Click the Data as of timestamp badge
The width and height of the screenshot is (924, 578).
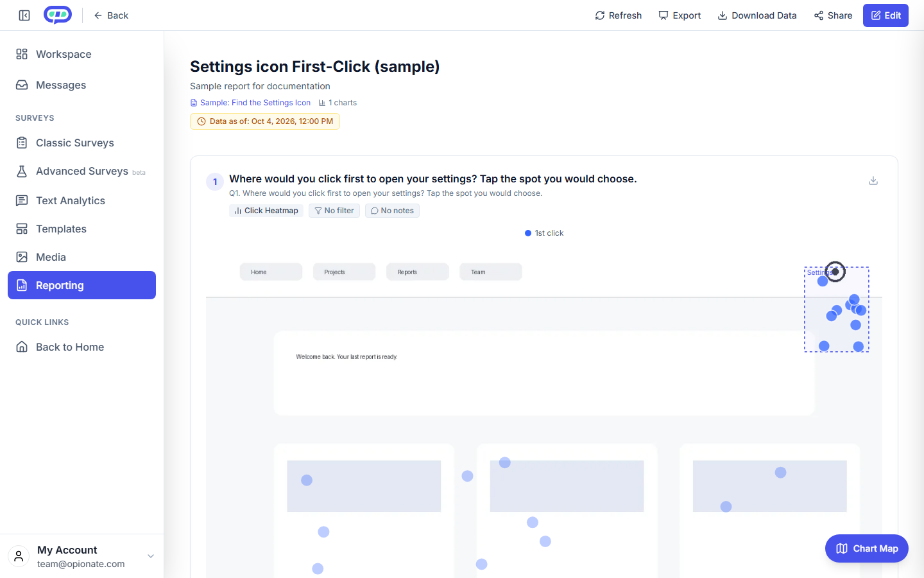[x=265, y=121]
